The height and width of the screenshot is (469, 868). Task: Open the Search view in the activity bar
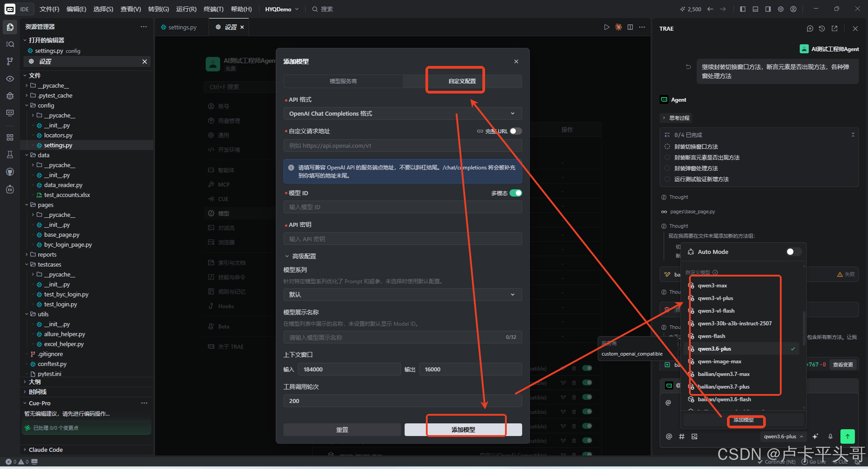10,44
